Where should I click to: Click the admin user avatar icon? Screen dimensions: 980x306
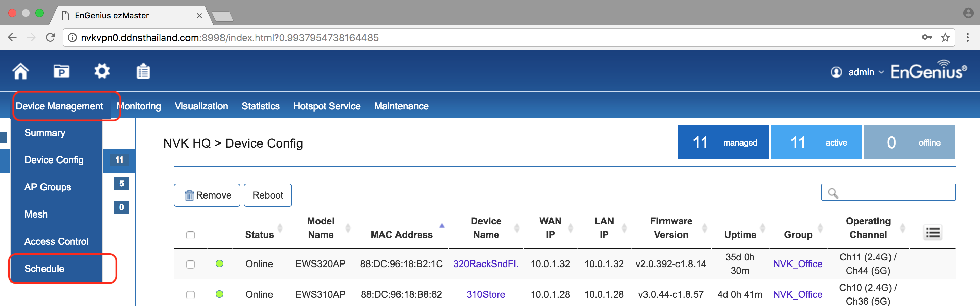click(836, 72)
